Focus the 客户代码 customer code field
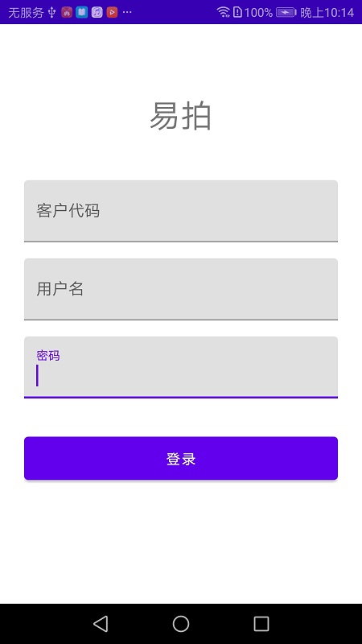The height and width of the screenshot is (644, 362). coord(181,211)
